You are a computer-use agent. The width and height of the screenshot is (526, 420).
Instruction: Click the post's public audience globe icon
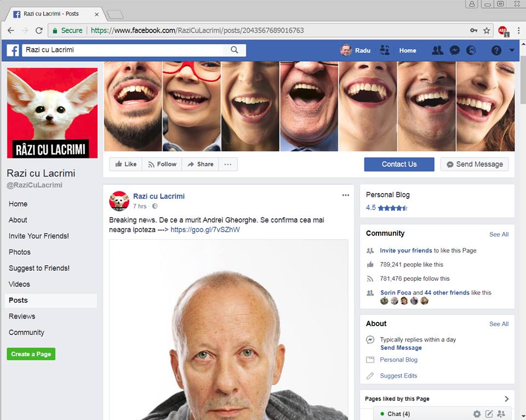pos(155,206)
